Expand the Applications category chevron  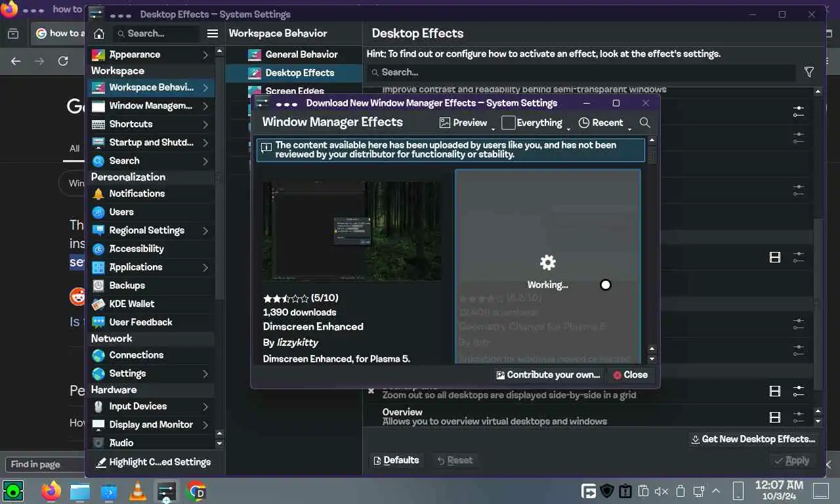(205, 267)
